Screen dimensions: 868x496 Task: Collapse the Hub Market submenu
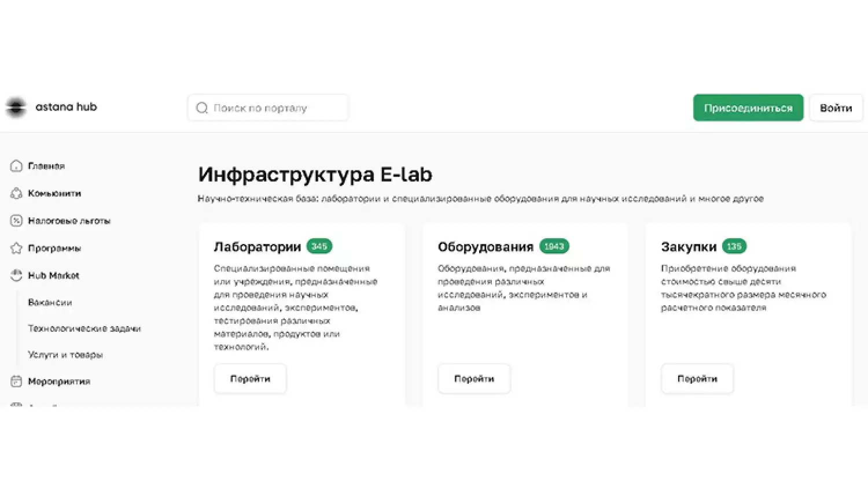click(x=53, y=275)
